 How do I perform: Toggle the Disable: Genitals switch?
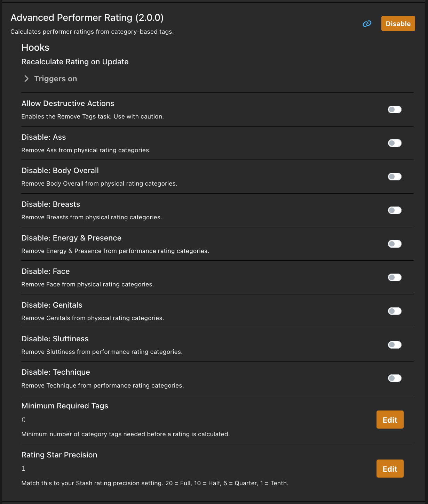[x=395, y=311]
